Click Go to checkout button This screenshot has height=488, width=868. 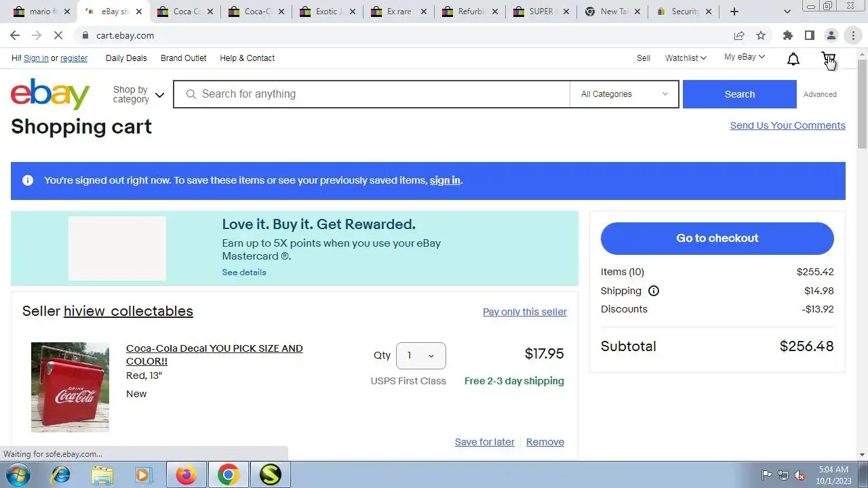tap(717, 238)
